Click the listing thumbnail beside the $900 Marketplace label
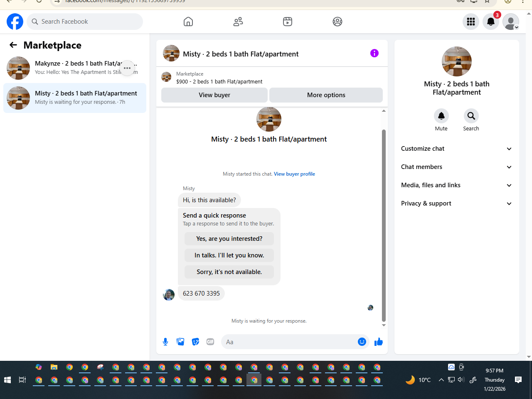Screen dimensions: 532x399 point(166,77)
